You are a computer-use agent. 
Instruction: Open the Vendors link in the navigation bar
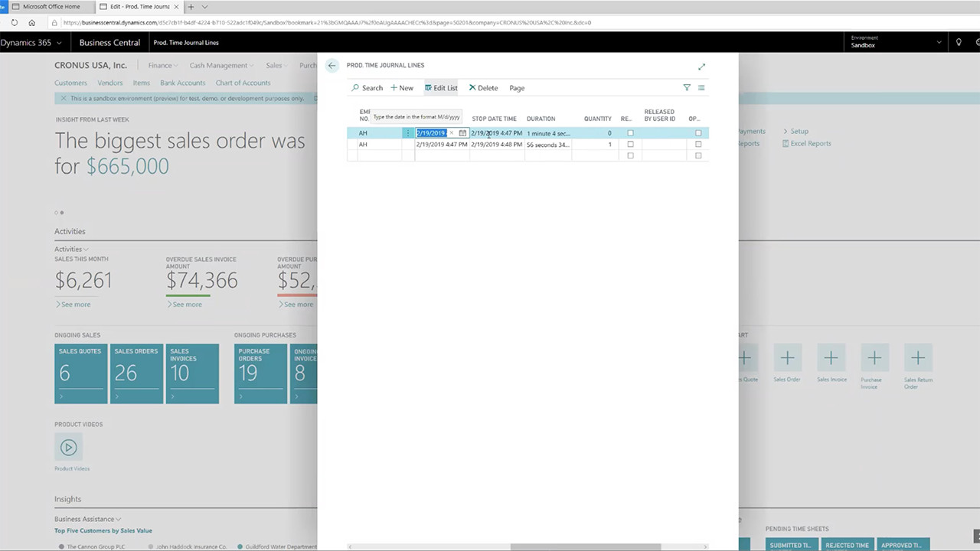110,83
